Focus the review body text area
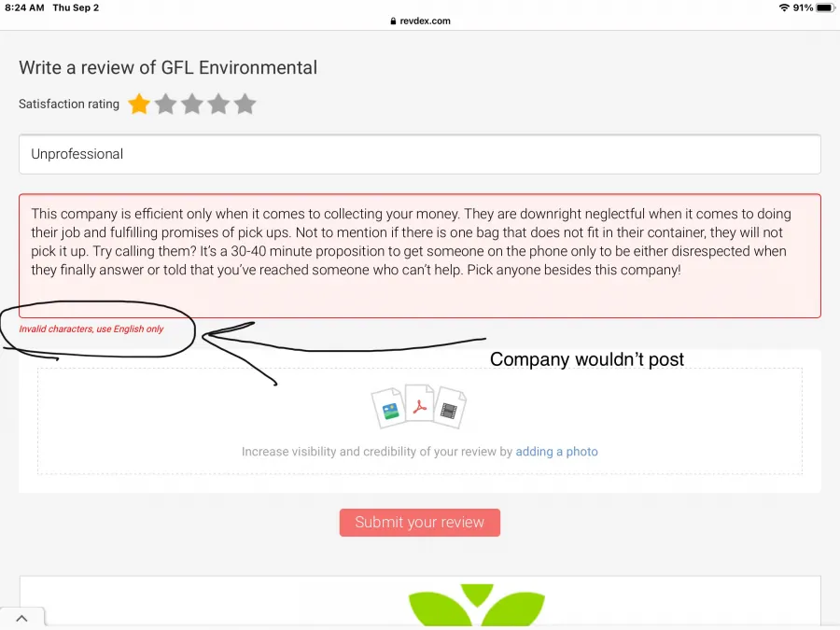This screenshot has height=630, width=840. point(420,255)
